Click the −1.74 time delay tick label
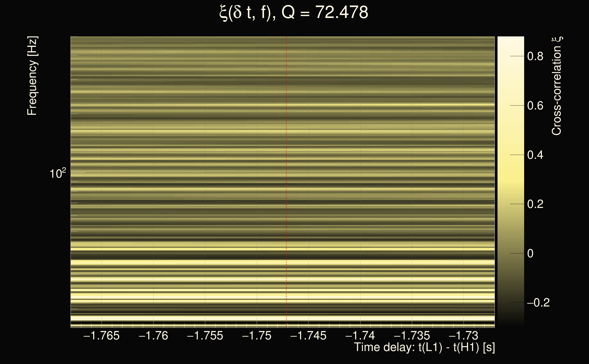The height and width of the screenshot is (364, 589). pos(360,336)
